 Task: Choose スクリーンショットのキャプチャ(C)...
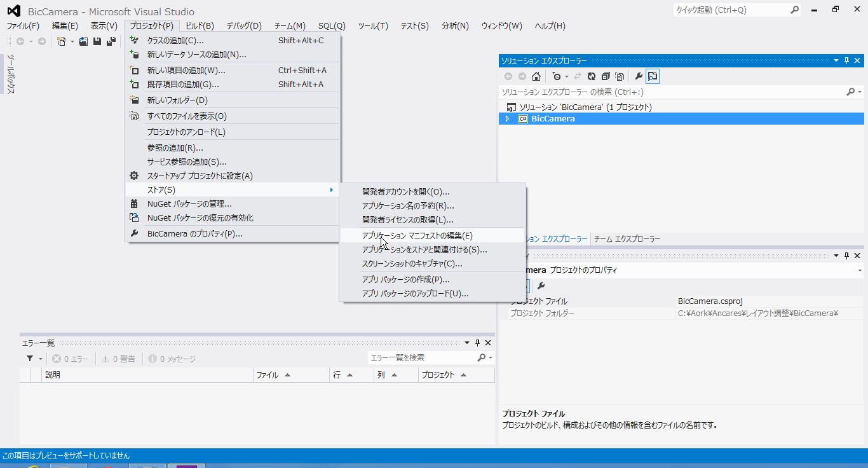tap(432, 263)
